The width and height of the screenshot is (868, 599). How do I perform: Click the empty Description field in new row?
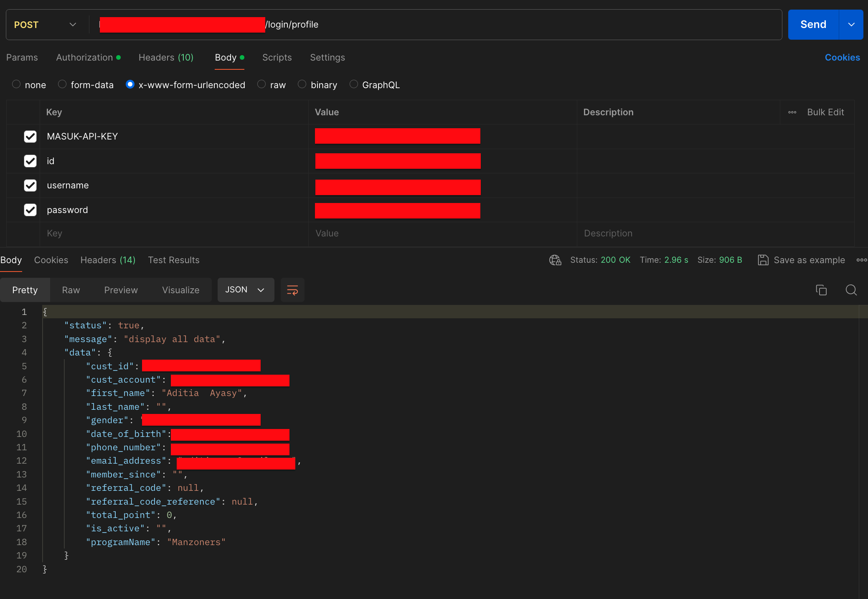coord(716,234)
